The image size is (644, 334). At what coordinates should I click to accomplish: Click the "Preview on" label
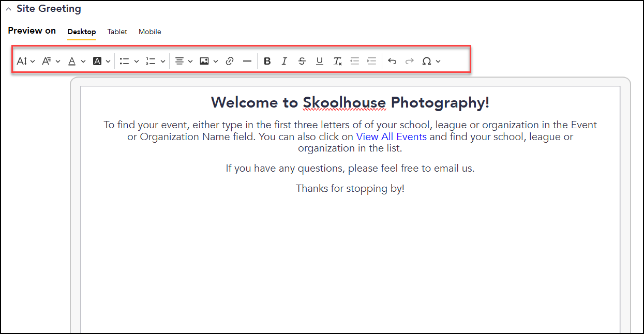[32, 31]
